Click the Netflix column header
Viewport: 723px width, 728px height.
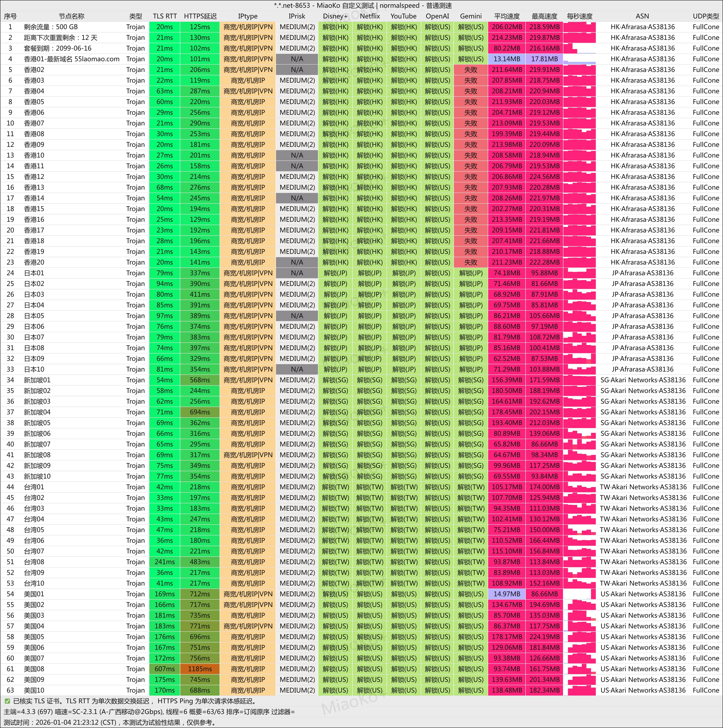[x=369, y=16]
